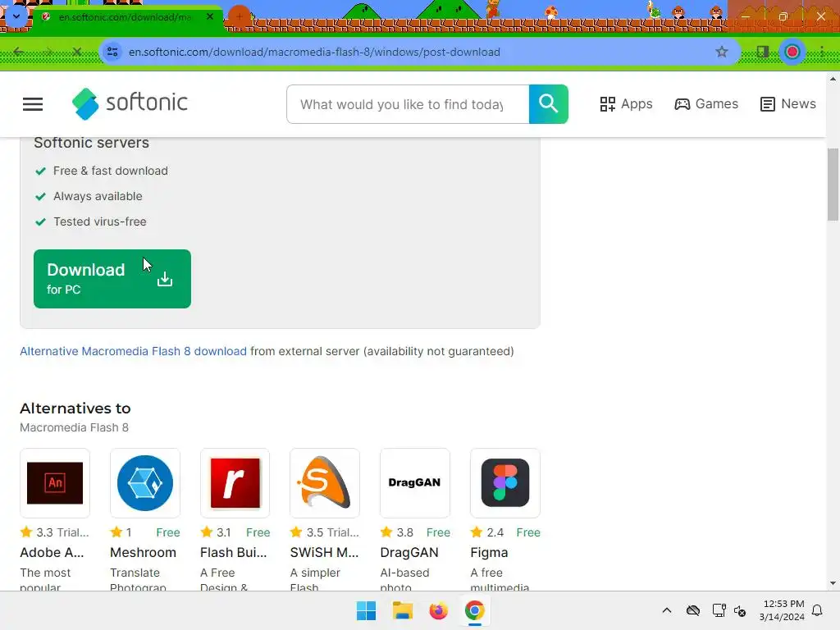Click the DragGAN title text
This screenshot has width=840, height=630.
pos(409,552)
